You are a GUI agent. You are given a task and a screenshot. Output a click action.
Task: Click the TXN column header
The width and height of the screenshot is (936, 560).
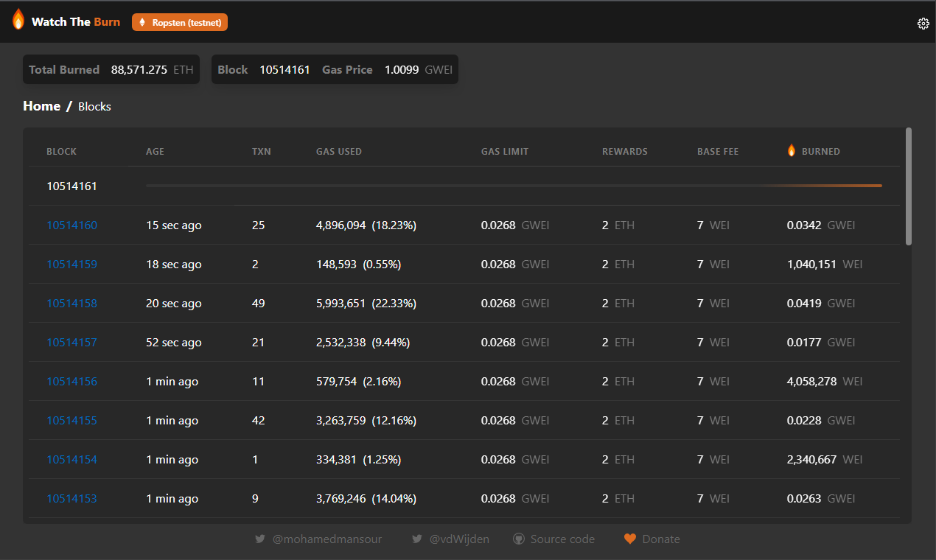point(262,151)
